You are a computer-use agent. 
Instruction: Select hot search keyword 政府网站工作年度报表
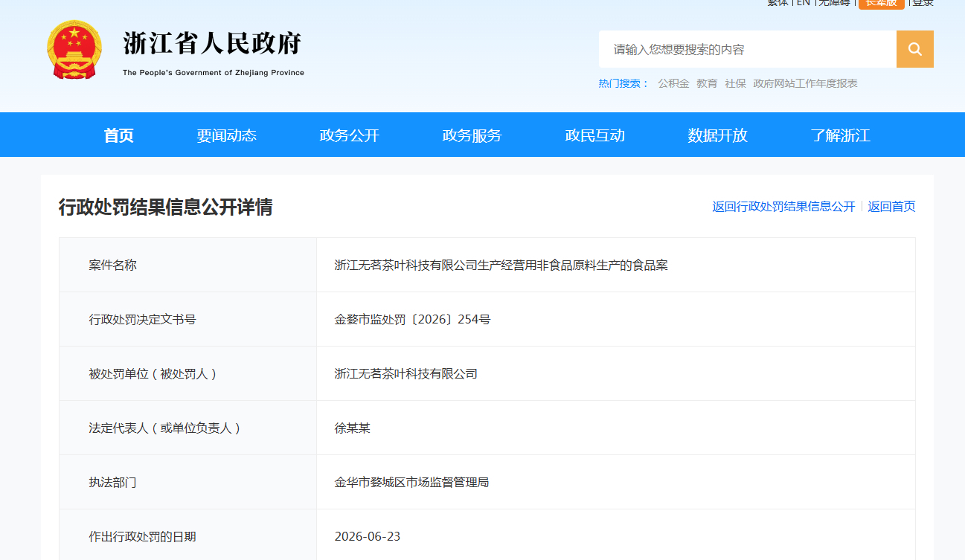click(x=805, y=83)
